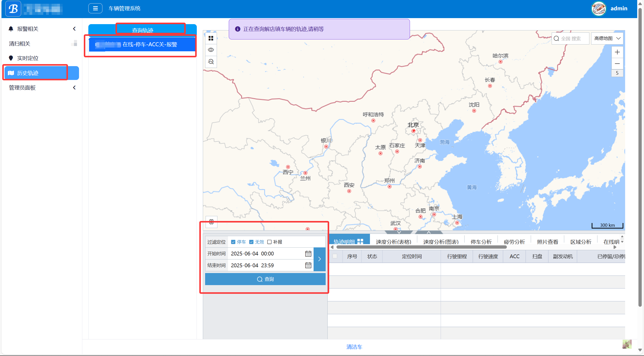Image resolution: width=644 pixels, height=356 pixels.
Task: Click the map track search icon
Action: [x=211, y=62]
